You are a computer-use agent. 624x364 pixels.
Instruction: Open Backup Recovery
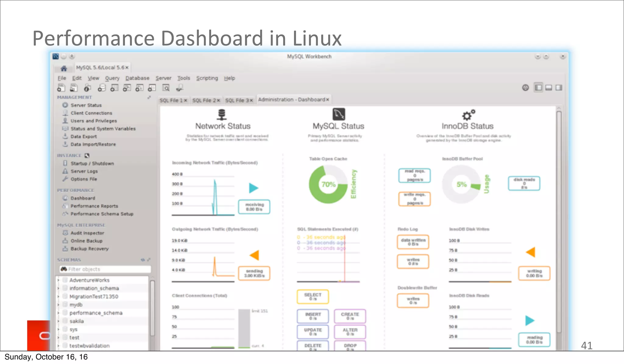click(x=90, y=249)
